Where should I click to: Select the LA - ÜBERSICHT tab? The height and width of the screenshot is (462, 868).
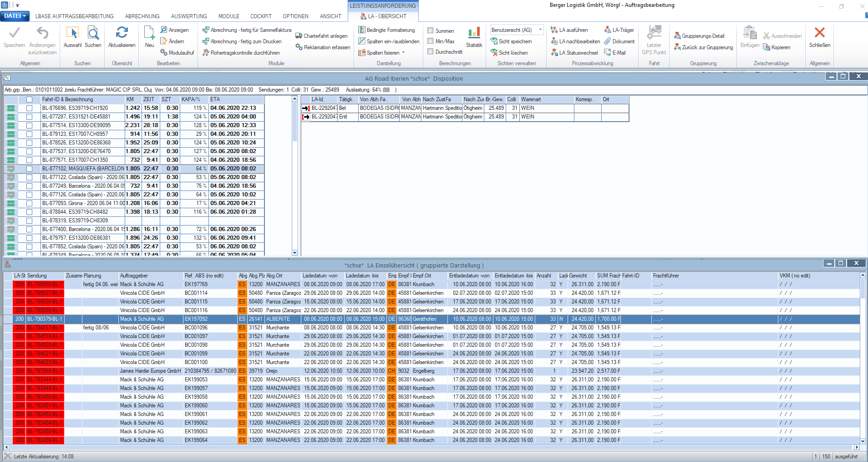click(x=383, y=16)
